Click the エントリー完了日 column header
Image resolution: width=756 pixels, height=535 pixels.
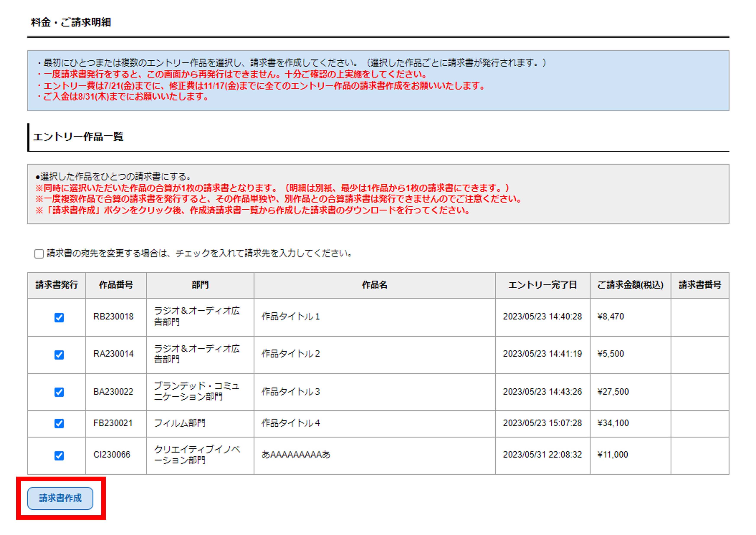(542, 285)
